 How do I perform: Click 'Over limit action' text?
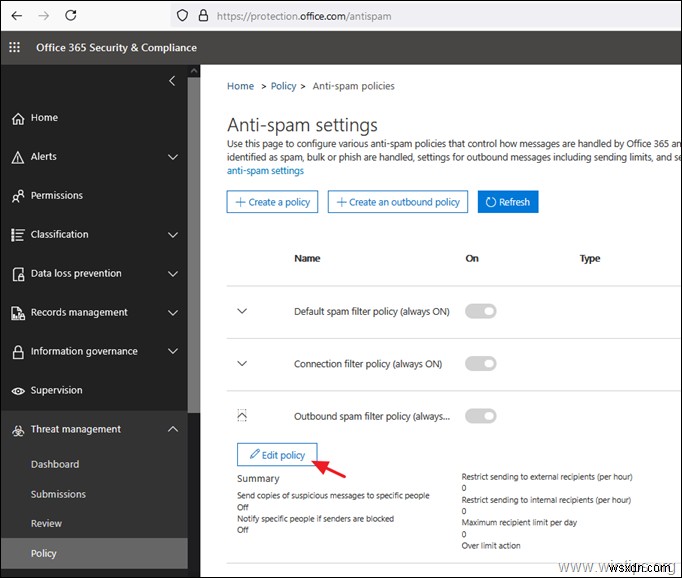pos(491,545)
